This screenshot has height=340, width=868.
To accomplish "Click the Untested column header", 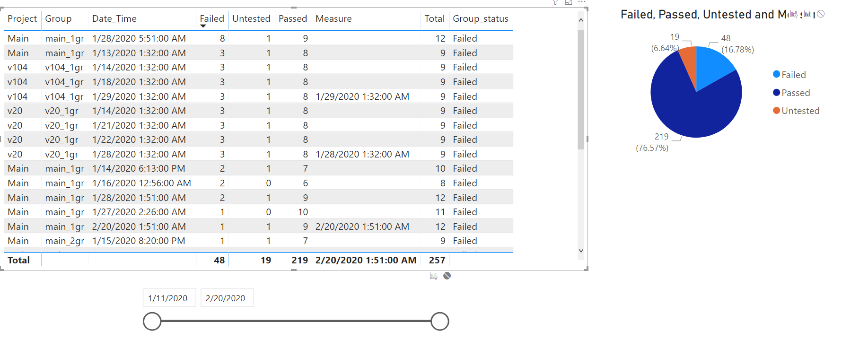I will 251,18.
